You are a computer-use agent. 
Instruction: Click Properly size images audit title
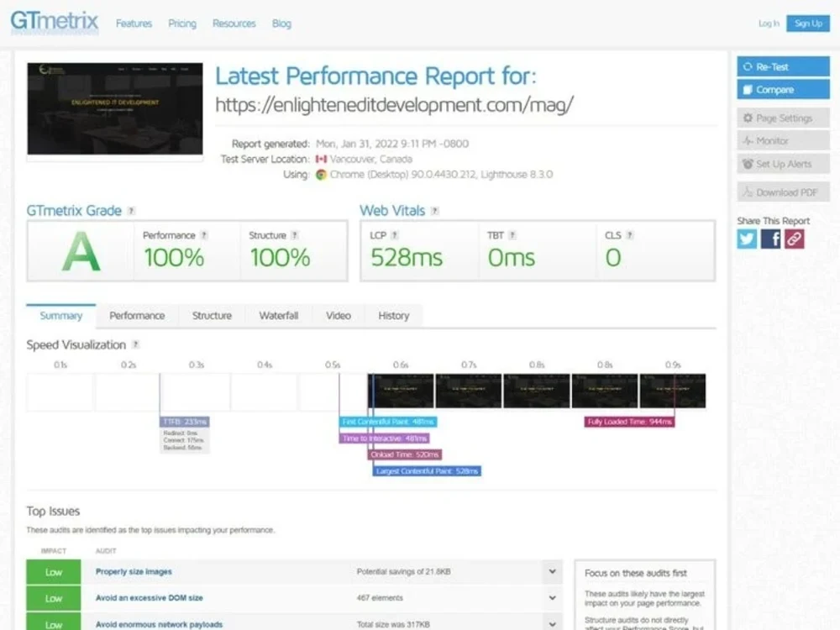[x=134, y=571]
